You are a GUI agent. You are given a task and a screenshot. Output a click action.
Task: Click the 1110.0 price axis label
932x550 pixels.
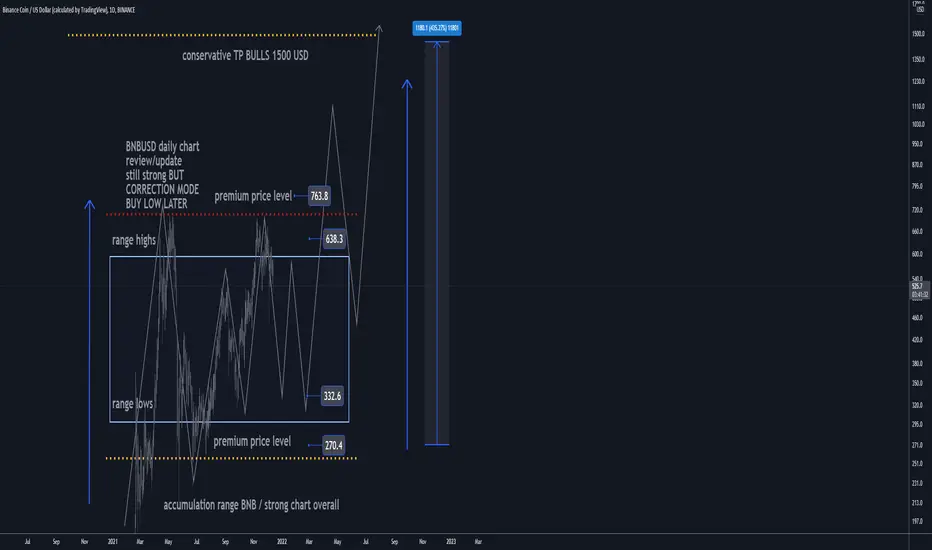tap(918, 106)
